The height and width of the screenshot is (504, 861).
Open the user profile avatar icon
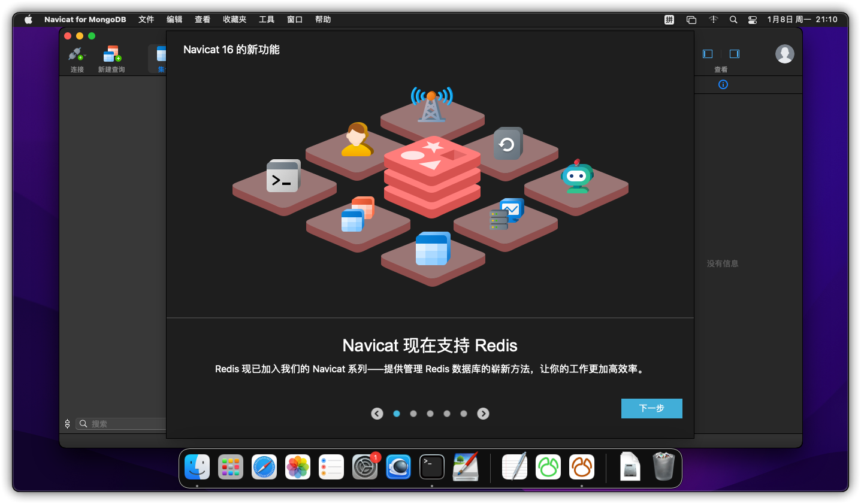pyautogui.click(x=785, y=53)
